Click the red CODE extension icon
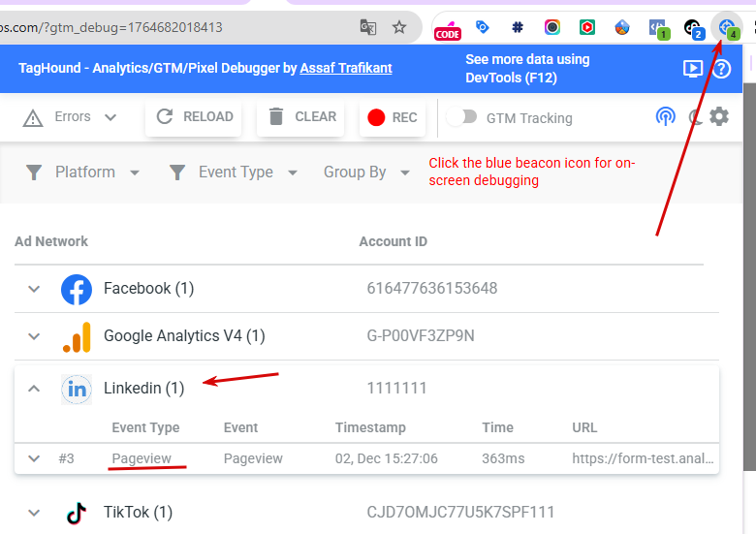The height and width of the screenshot is (534, 756). pyautogui.click(x=448, y=30)
